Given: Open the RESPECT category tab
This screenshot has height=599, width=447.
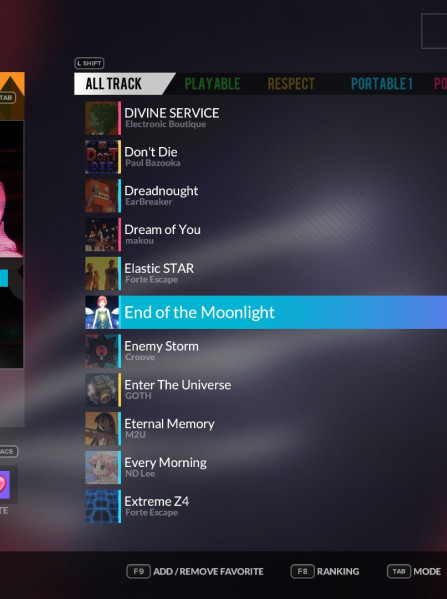Looking at the screenshot, I should click(x=291, y=84).
